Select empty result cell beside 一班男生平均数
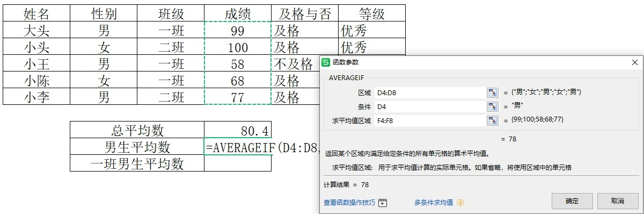This screenshot has height=214, width=644. pos(238,163)
